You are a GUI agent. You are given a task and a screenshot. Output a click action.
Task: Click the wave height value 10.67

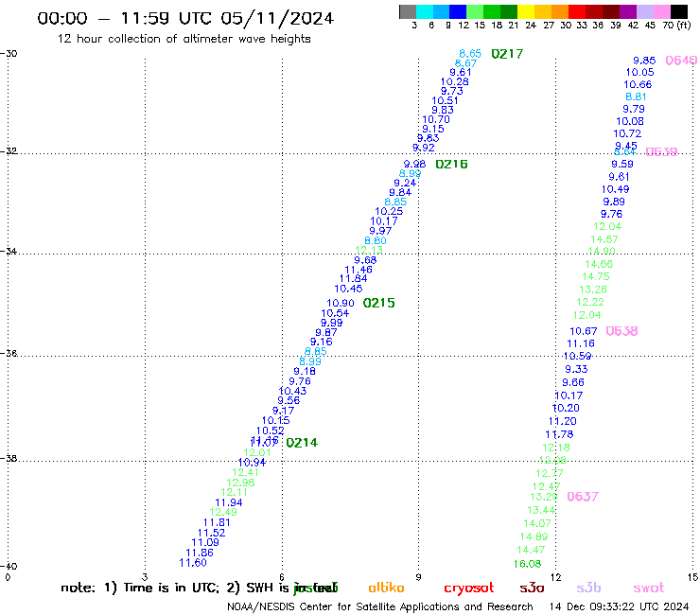pyautogui.click(x=584, y=331)
